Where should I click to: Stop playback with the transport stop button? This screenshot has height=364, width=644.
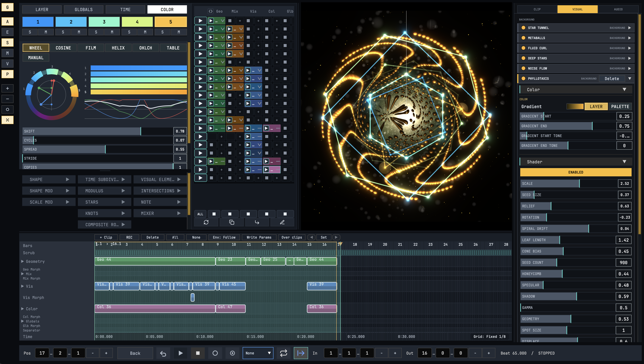pos(198,353)
